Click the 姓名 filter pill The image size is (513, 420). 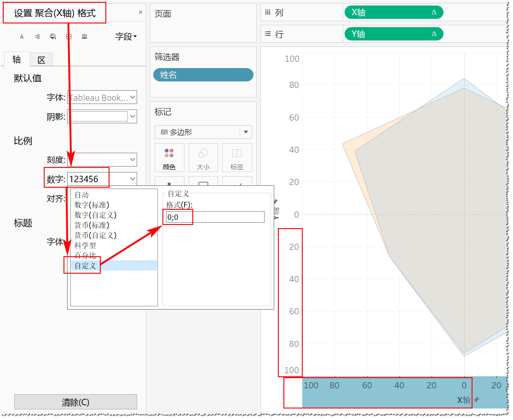coord(203,75)
